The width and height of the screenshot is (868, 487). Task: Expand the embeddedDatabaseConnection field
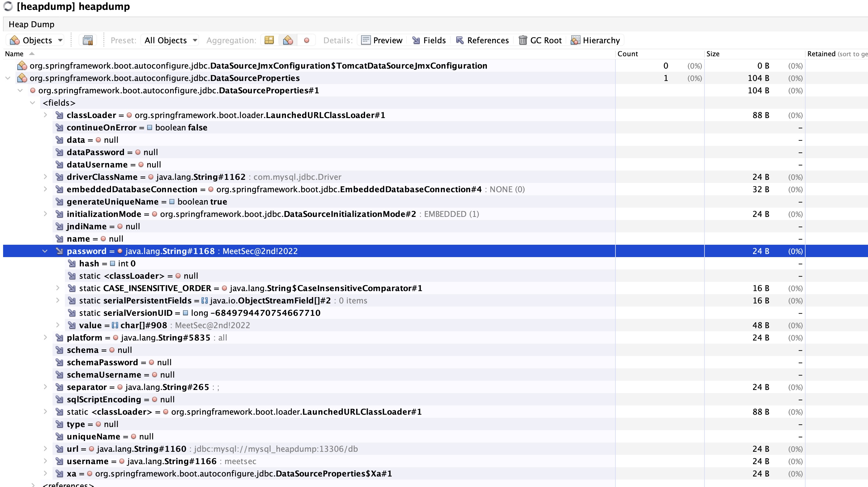point(45,189)
